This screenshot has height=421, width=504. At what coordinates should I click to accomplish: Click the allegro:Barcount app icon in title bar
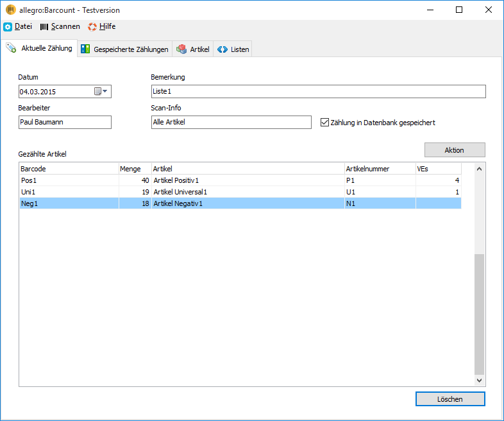click(x=11, y=10)
